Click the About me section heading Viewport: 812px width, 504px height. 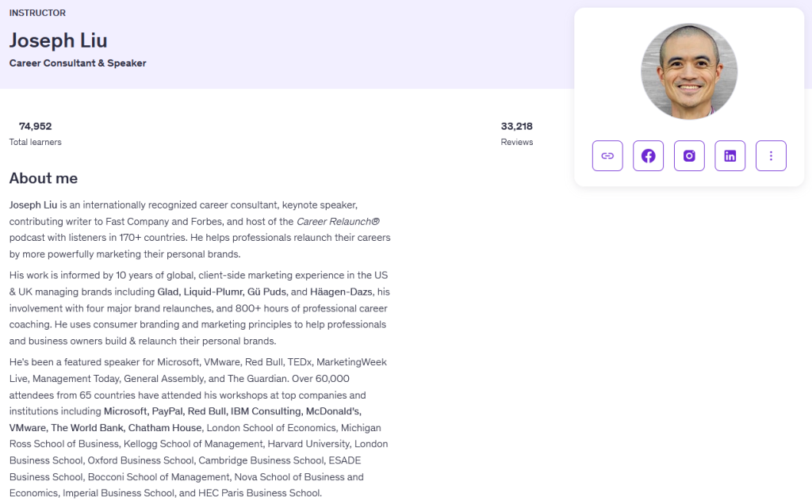pyautogui.click(x=44, y=178)
